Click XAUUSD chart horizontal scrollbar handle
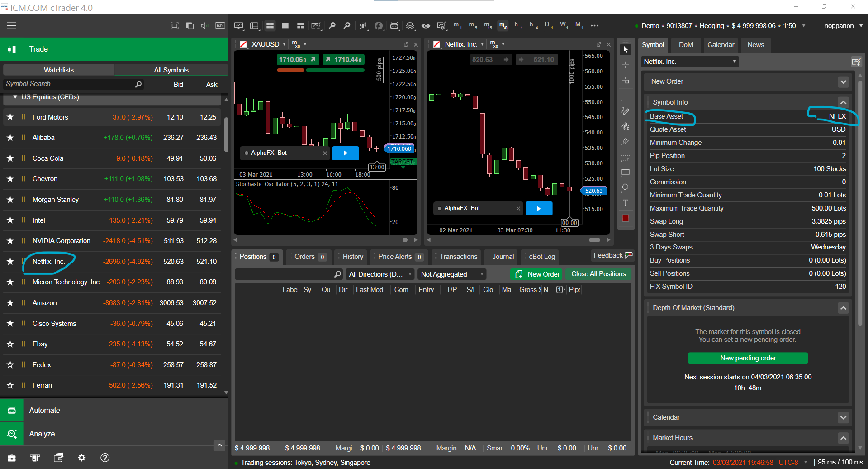Viewport: 868px width, 469px height. pyautogui.click(x=405, y=240)
